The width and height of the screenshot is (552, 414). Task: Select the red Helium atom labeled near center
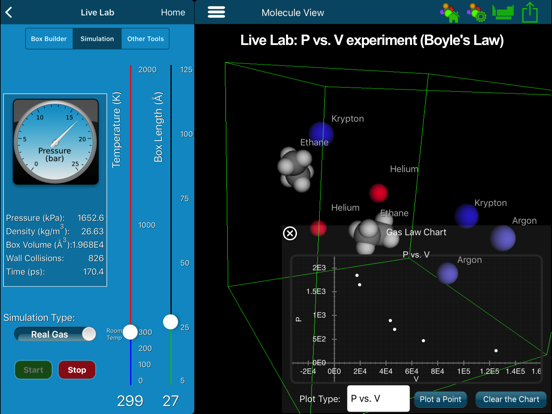point(378,193)
